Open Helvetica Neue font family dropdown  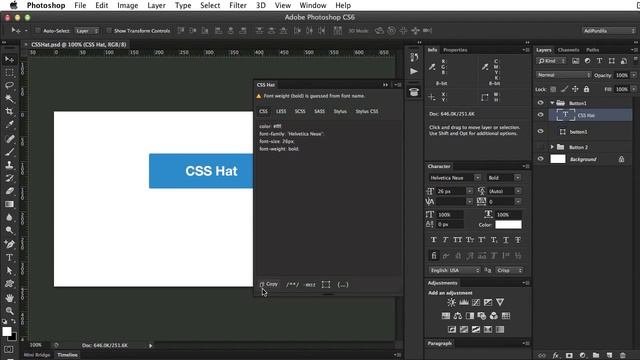(454, 178)
